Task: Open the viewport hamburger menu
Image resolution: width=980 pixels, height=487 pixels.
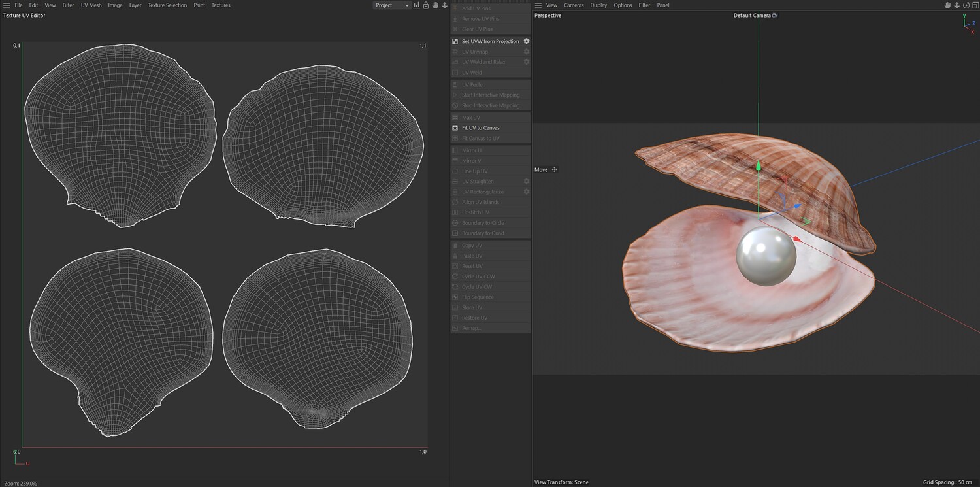Action: (538, 5)
